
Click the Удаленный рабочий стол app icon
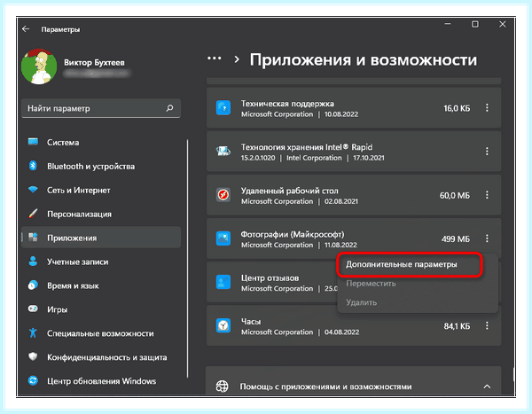(x=223, y=195)
